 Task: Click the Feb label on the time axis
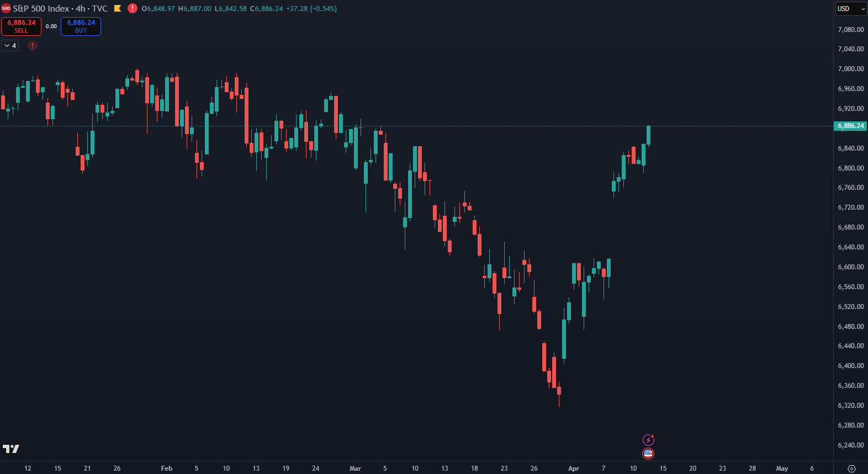pos(166,468)
